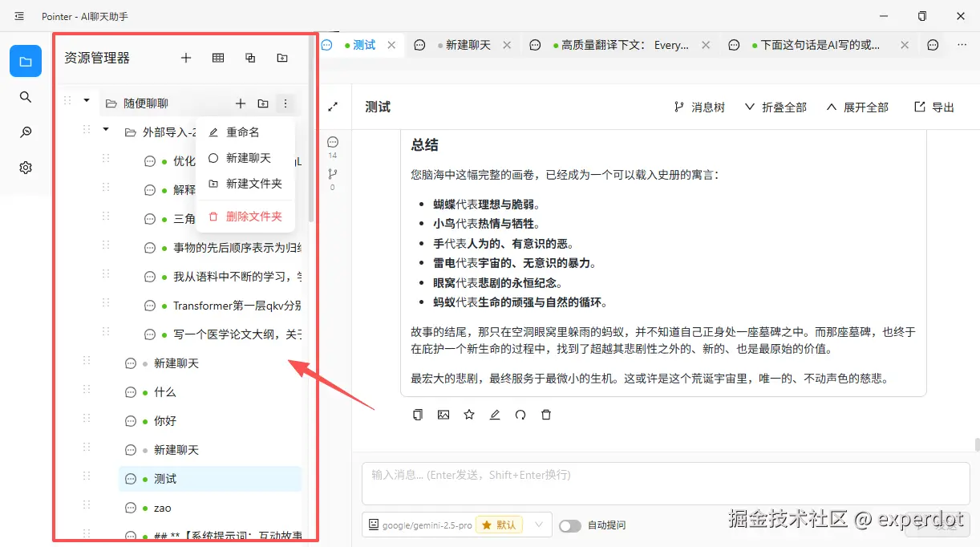
Task: Click the tab overflow three-dot icon
Action: [962, 45]
